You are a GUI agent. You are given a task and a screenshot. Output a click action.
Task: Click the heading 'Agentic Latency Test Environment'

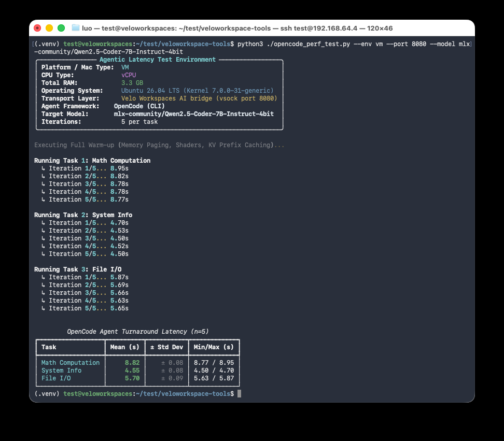[x=158, y=60]
